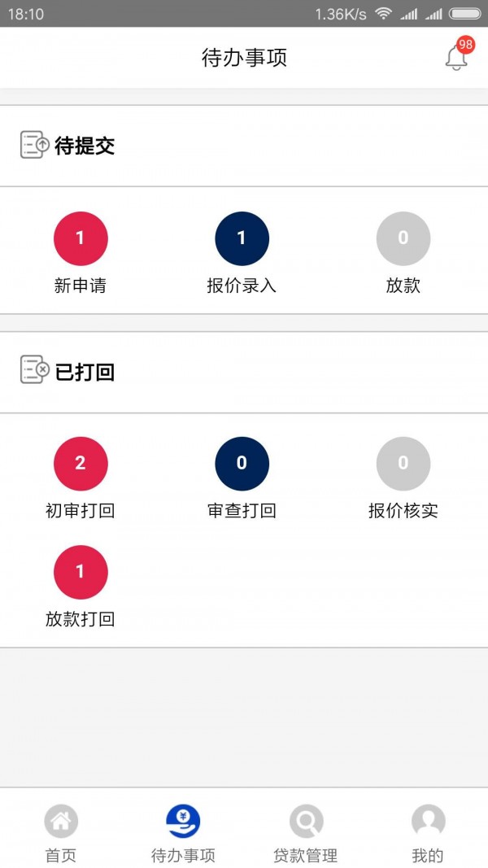Open the 放款打回 returned item

click(x=80, y=572)
